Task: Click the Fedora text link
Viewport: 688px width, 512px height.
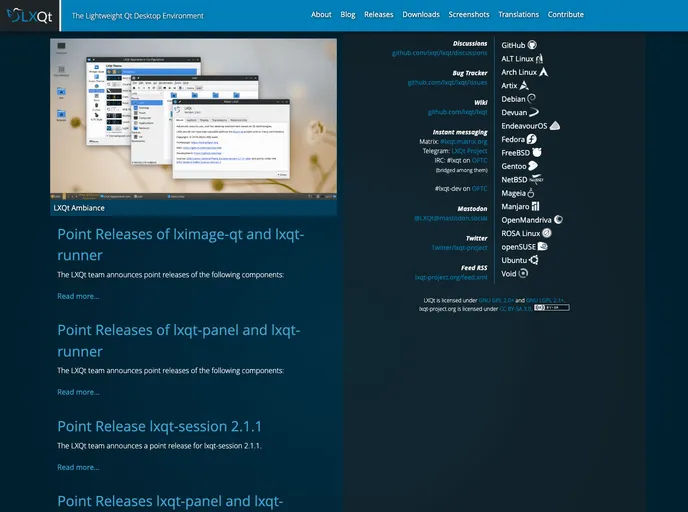Action: click(x=513, y=139)
